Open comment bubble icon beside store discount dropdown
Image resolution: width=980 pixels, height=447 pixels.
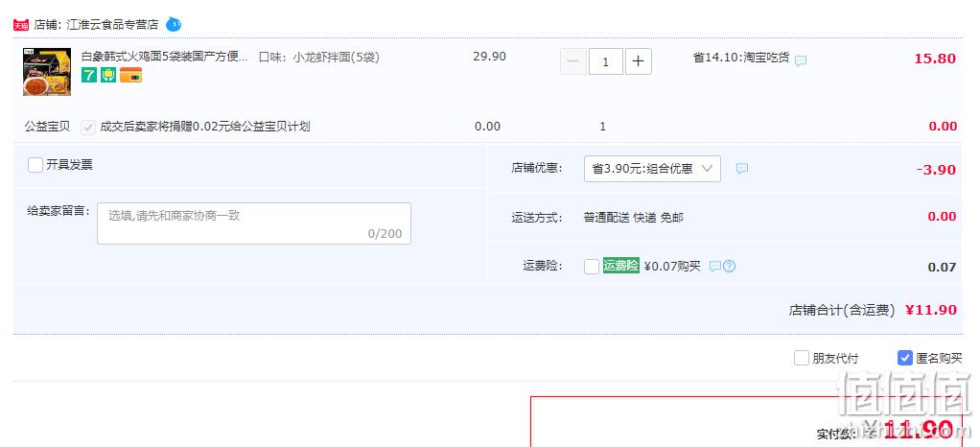(742, 168)
